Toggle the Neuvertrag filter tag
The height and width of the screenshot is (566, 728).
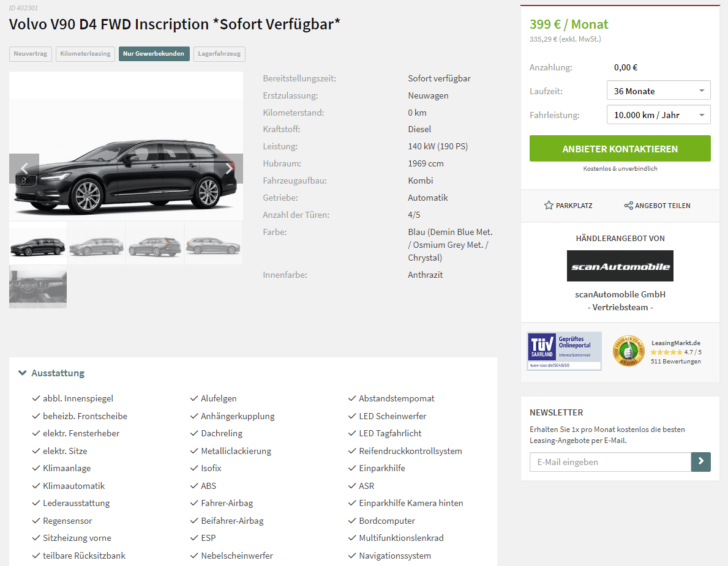31,54
